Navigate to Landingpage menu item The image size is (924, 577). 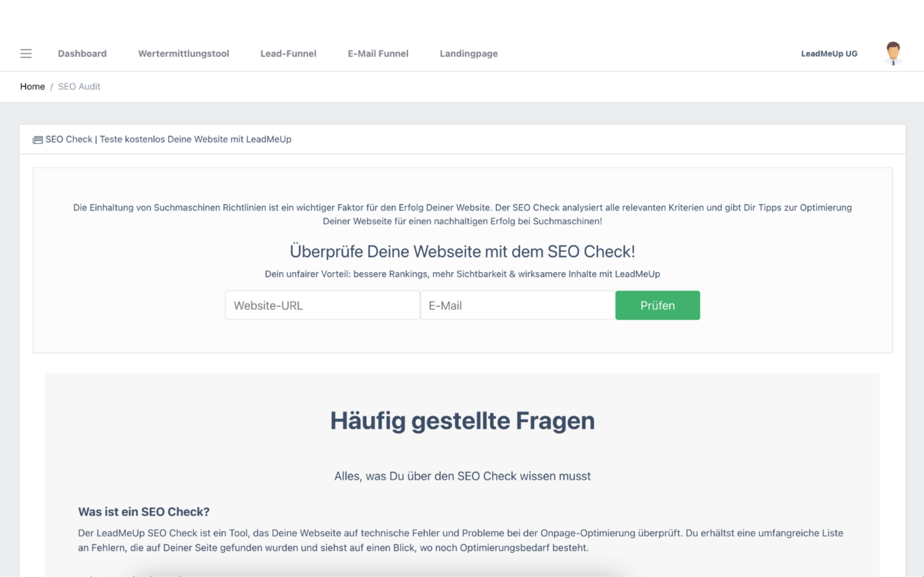tap(469, 54)
